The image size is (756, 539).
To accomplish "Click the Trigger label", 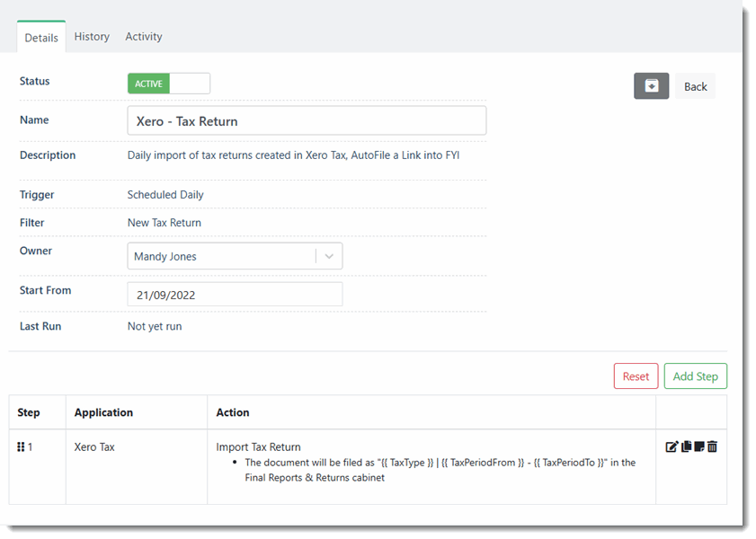I will coord(37,195).
